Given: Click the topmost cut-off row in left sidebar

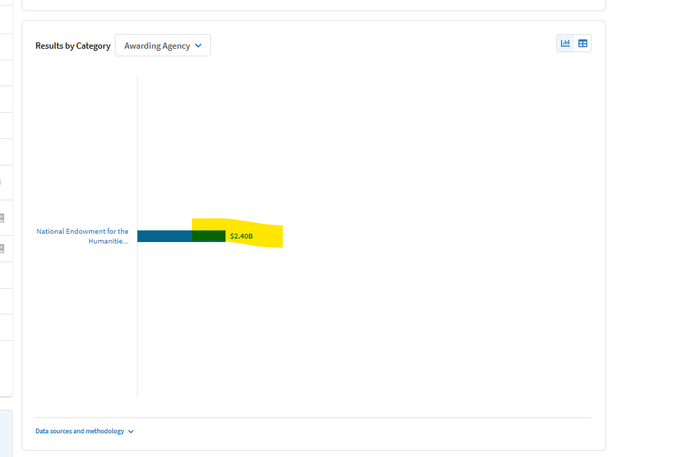Looking at the screenshot, I should pos(5,20).
